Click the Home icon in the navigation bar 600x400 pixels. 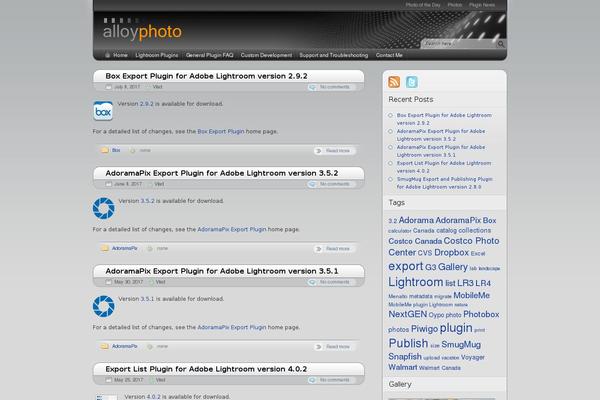point(108,55)
